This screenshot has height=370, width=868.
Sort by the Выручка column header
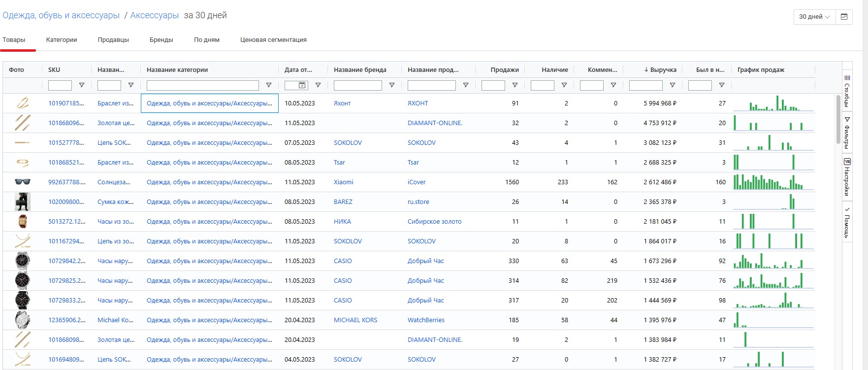663,70
